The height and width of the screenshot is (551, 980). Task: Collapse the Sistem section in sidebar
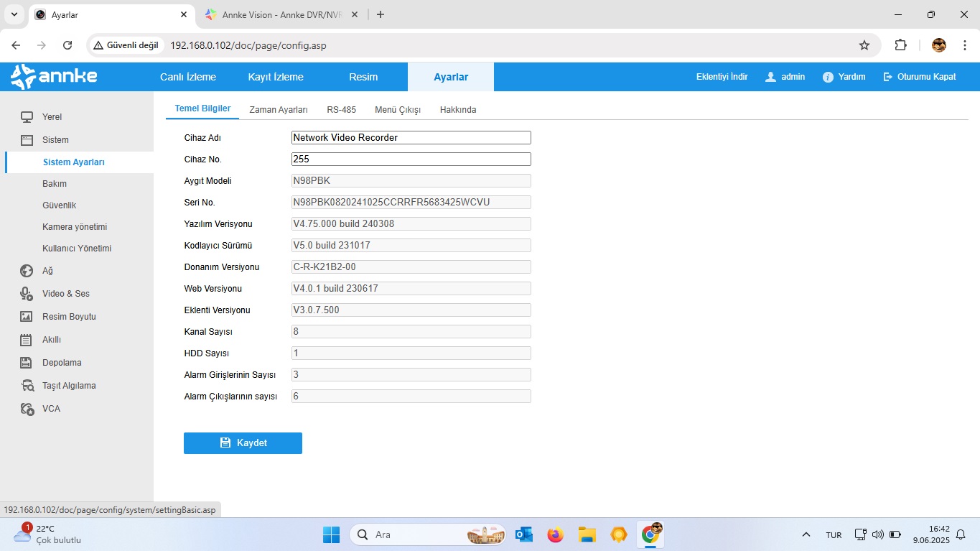tap(55, 140)
